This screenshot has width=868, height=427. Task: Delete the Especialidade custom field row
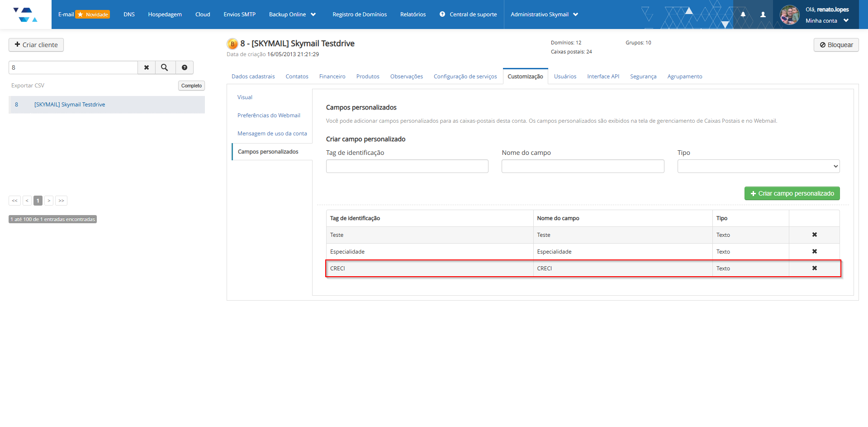click(x=814, y=251)
